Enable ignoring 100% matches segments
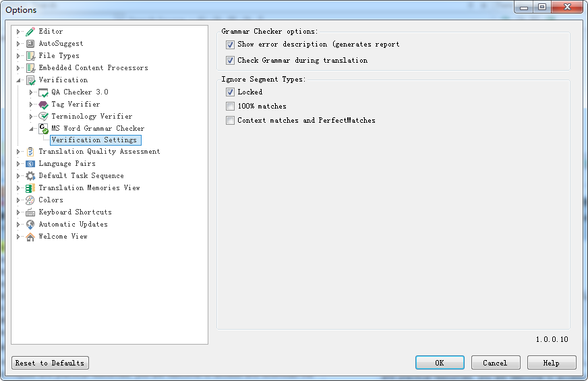The width and height of the screenshot is (588, 381). tap(231, 107)
